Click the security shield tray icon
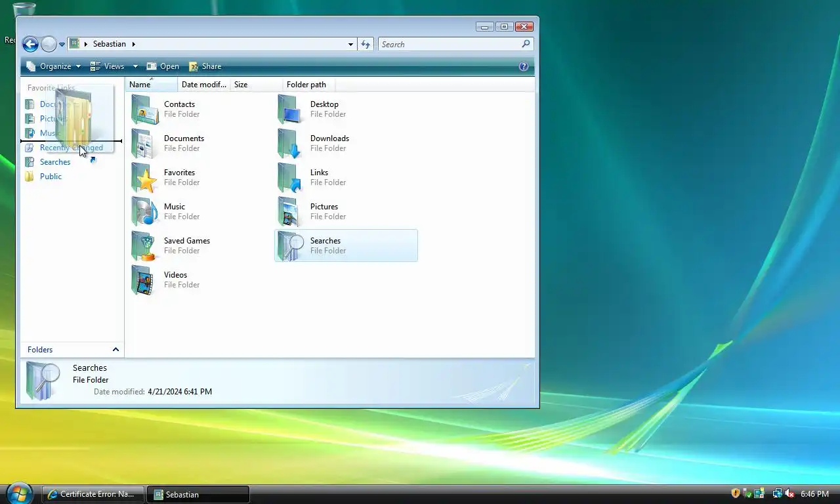 click(x=736, y=493)
